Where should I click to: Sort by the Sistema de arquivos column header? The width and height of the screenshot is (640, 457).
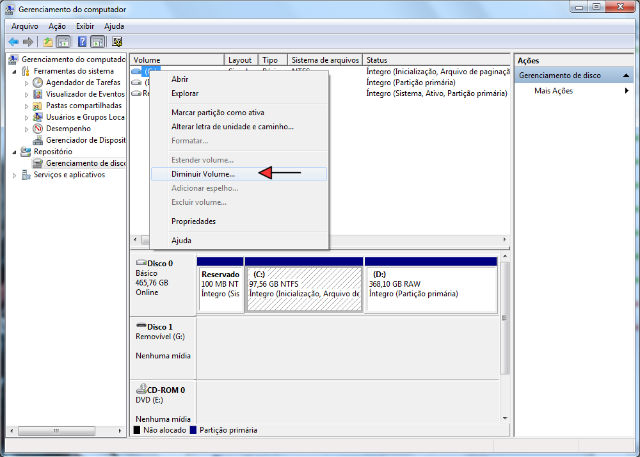pyautogui.click(x=325, y=60)
